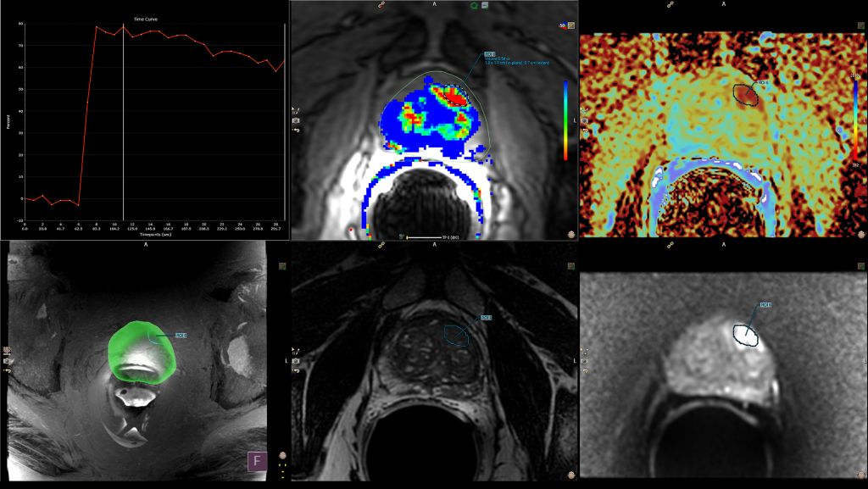Click the top tool icon in the 3D volume panel
The image size is (868, 489).
pyautogui.click(x=7, y=351)
